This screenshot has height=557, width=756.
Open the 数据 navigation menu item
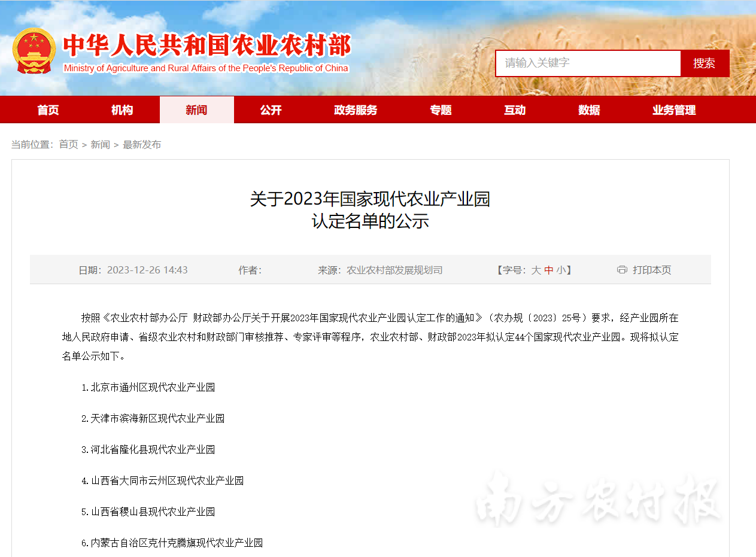click(589, 110)
